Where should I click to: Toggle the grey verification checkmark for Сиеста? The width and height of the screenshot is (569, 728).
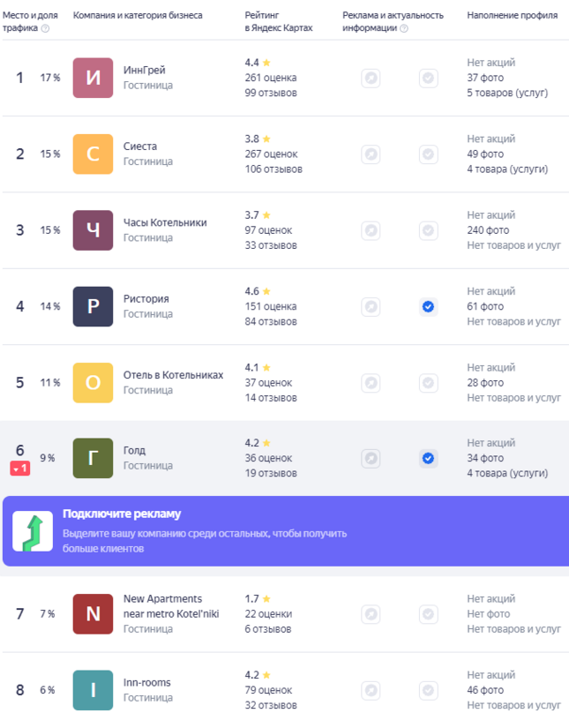[x=429, y=154]
